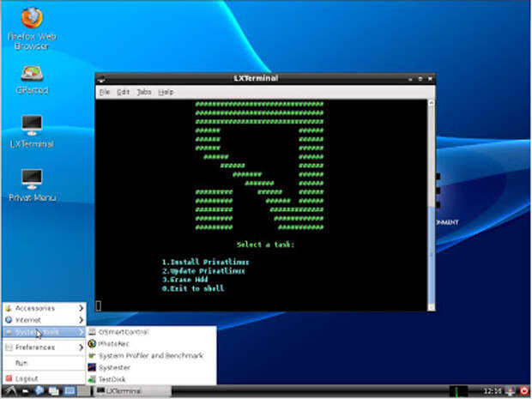Expand the Internet submenu
Screen dimensions: 532x399
[x=44, y=320]
